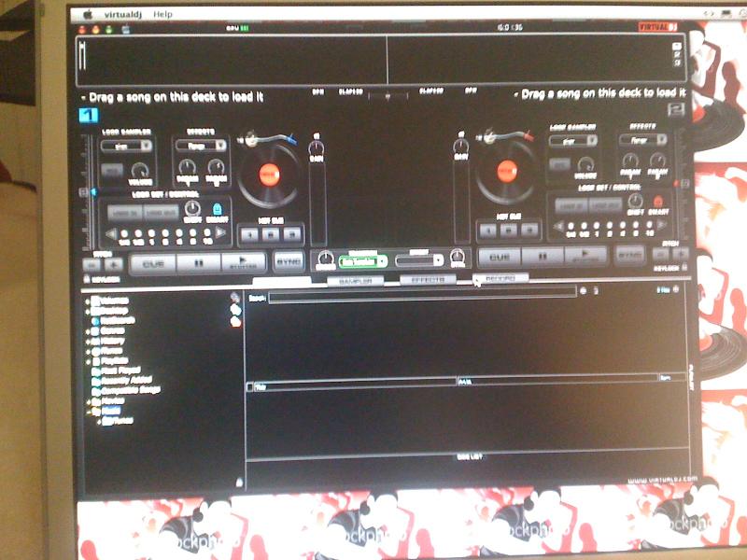Click deck 1 pause button
Image resolution: width=747 pixels, height=560 pixels.
point(199,263)
